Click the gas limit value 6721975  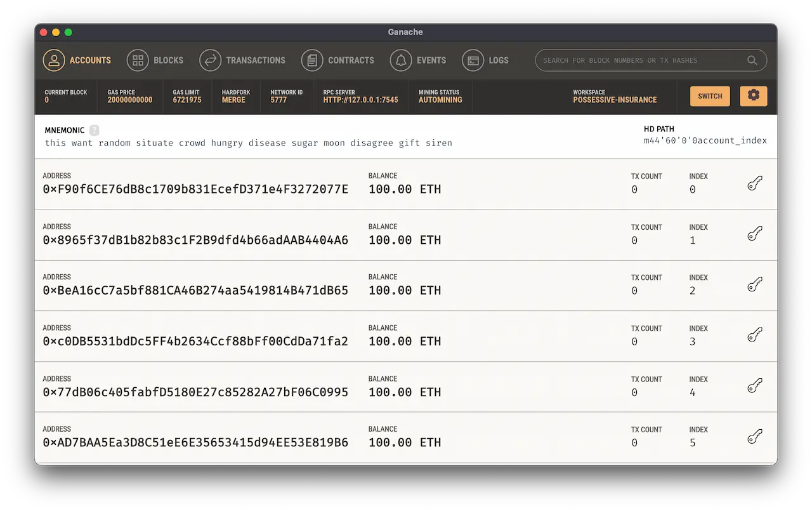click(x=187, y=100)
